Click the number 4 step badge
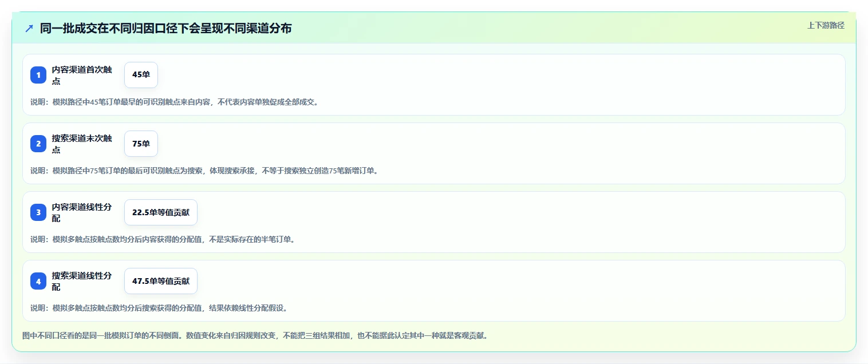Viewport: 868px width, 364px height. point(38,281)
